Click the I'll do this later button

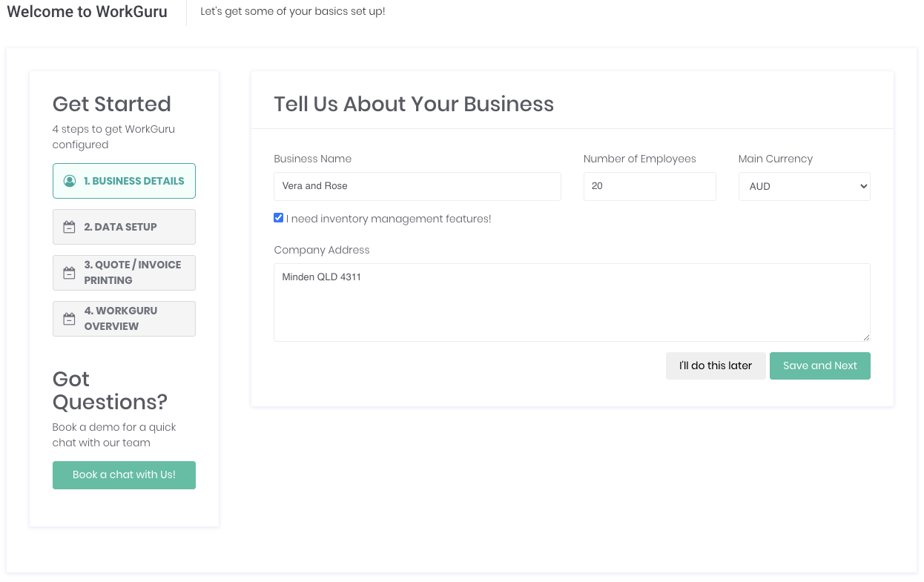coord(716,366)
